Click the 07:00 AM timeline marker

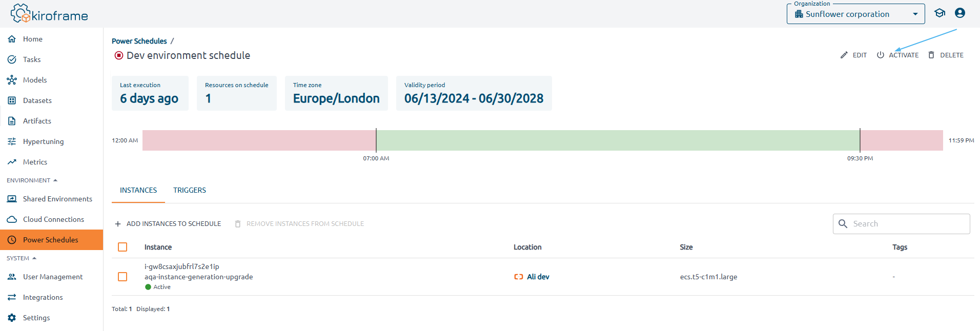pos(376,140)
